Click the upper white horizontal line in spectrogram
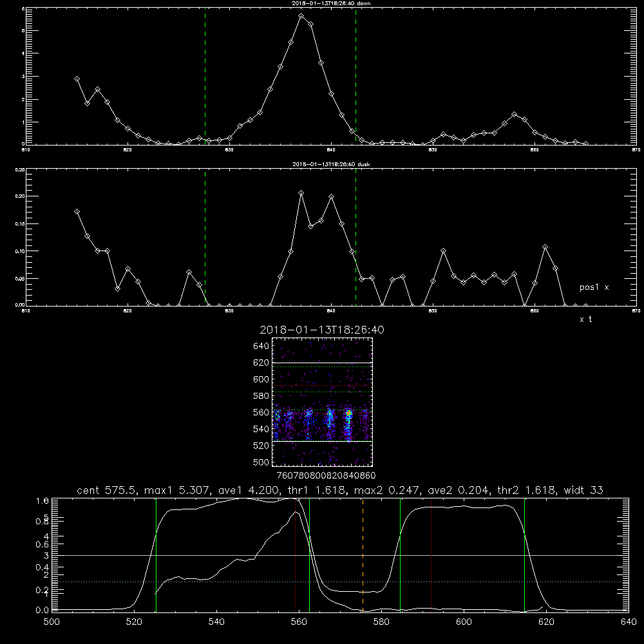 (x=322, y=363)
